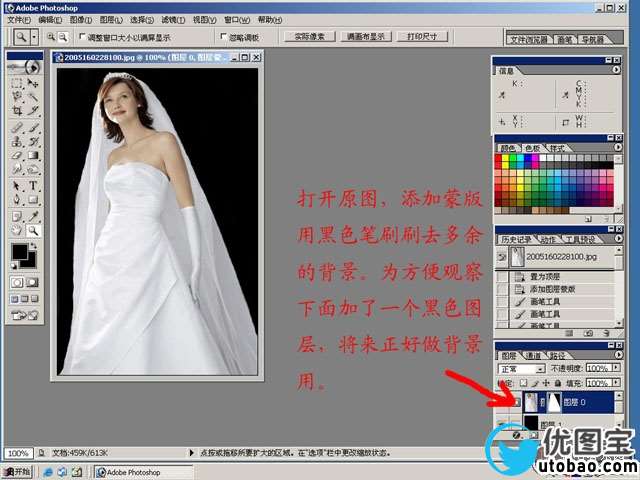Pick the Clone Stamp tool
The width and height of the screenshot is (640, 480).
(17, 141)
